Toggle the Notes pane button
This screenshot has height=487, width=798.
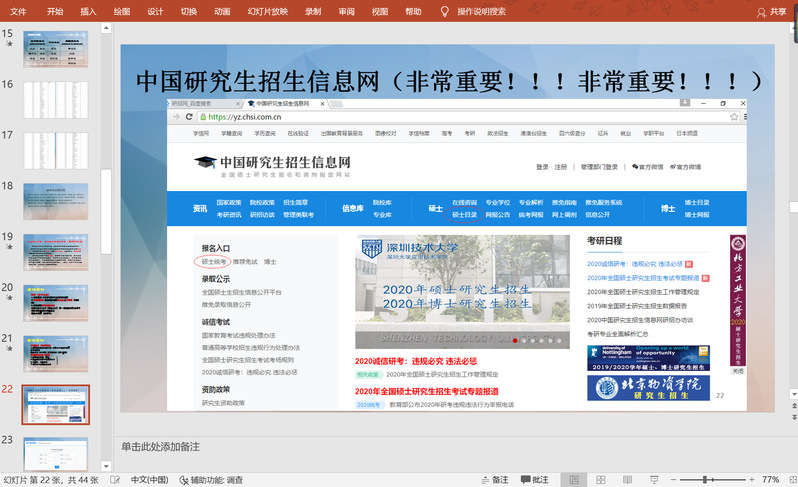coord(493,480)
